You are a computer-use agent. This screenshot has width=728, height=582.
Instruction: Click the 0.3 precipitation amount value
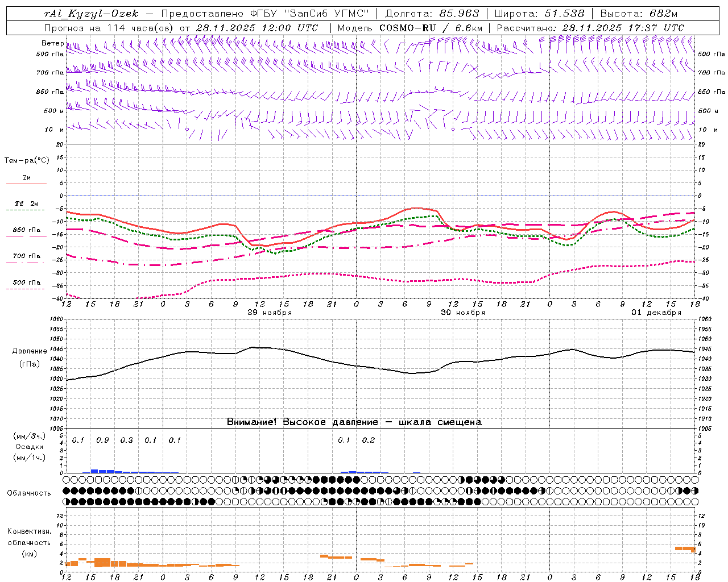pos(126,440)
